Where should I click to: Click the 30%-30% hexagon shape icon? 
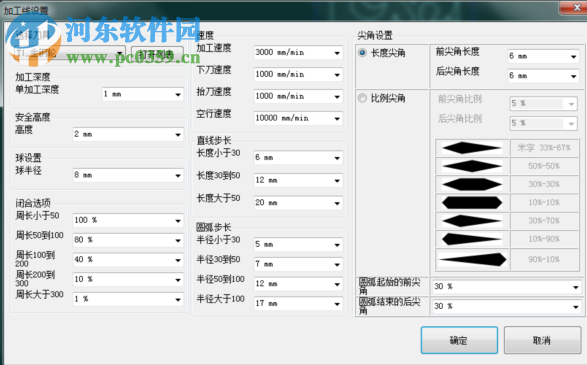(472, 185)
